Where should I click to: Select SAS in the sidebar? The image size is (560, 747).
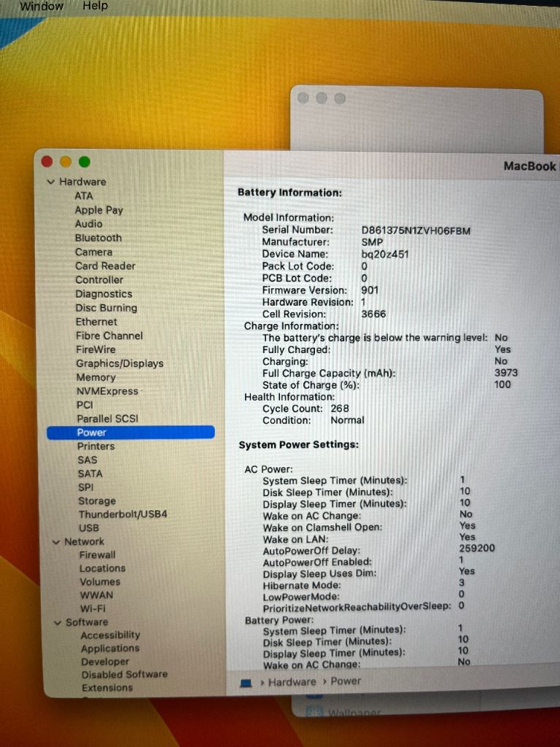[87, 460]
